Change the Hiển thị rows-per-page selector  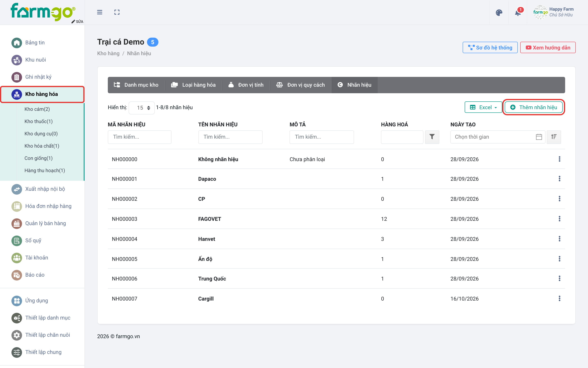tap(142, 108)
